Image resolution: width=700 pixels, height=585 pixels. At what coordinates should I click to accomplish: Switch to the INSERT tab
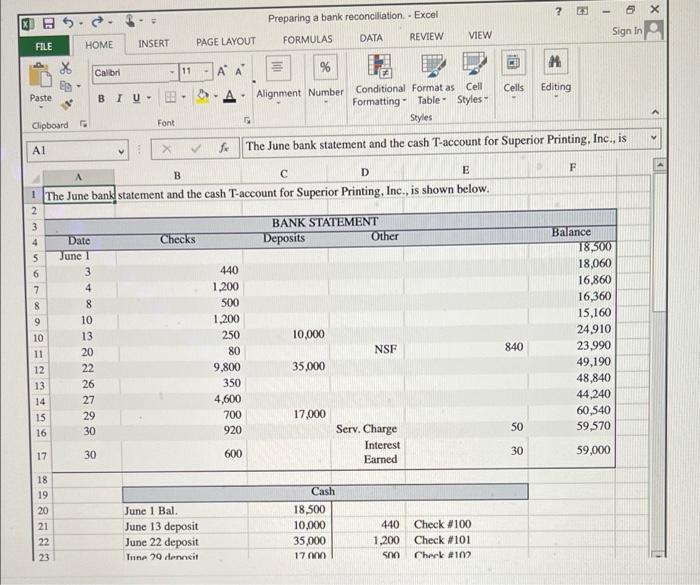coord(154,43)
